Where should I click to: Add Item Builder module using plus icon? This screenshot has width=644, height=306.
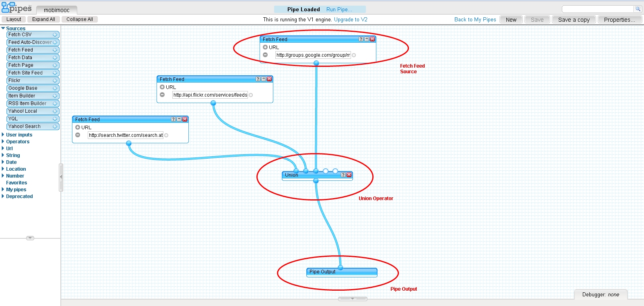pos(55,96)
